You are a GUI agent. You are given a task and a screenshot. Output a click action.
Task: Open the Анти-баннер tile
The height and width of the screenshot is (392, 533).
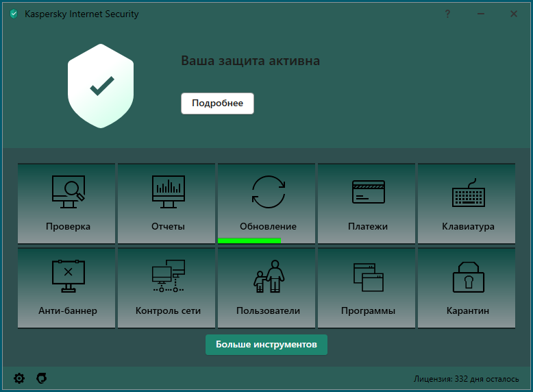[x=66, y=288]
